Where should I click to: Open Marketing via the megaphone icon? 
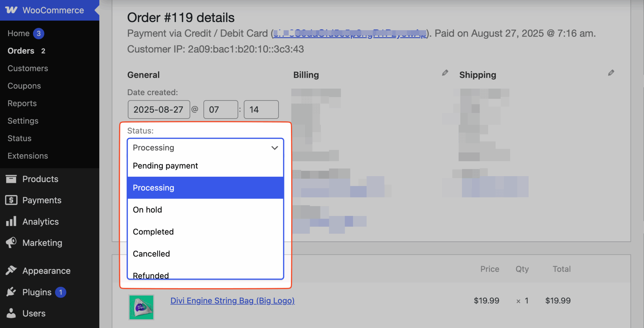click(x=11, y=242)
